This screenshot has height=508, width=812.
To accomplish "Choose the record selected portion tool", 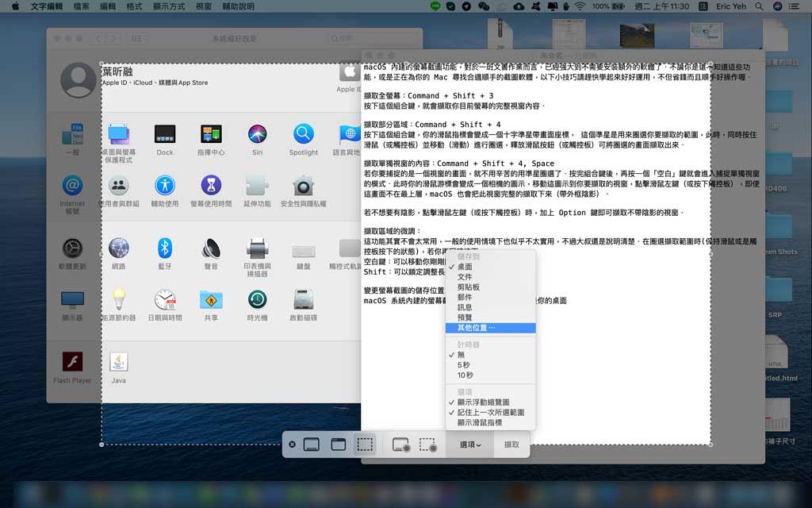I will (428, 444).
